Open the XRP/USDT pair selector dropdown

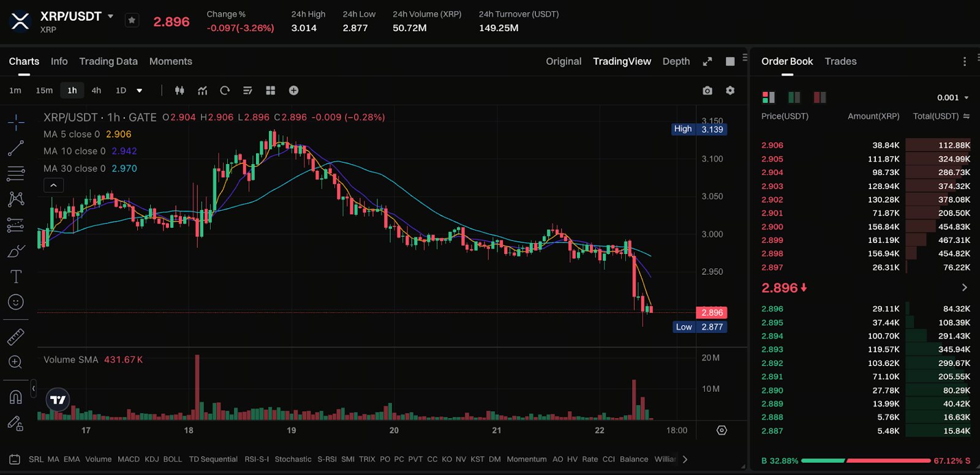click(110, 17)
